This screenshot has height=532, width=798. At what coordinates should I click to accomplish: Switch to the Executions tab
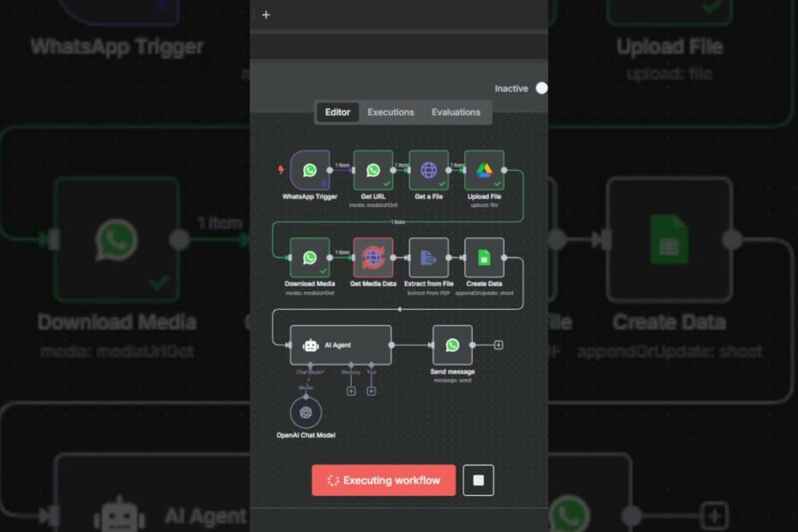click(x=390, y=112)
